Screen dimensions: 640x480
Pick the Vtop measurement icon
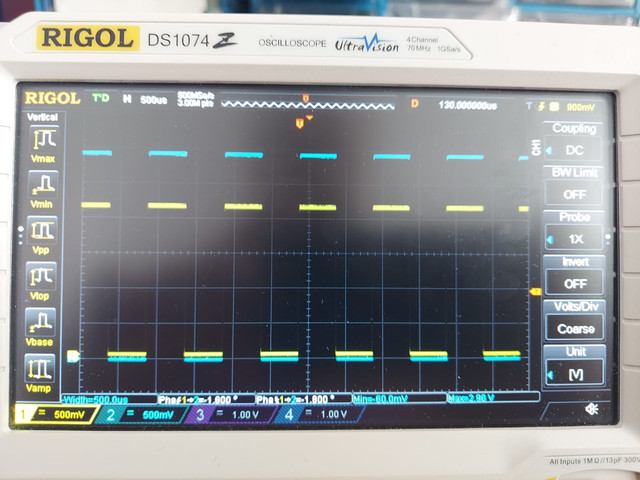coord(41,276)
